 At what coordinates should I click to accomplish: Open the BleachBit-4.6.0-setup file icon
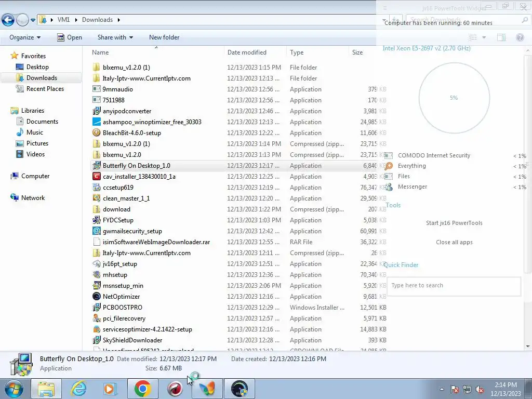click(x=97, y=132)
